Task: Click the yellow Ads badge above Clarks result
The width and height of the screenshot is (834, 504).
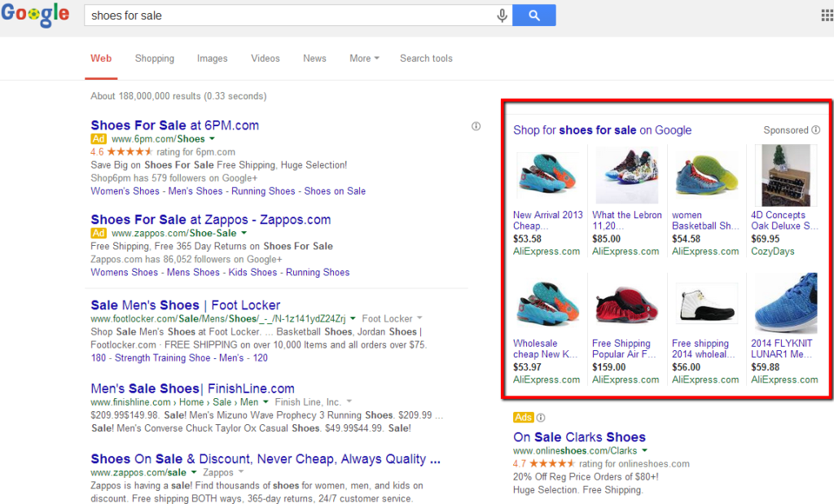Action: coord(524,417)
